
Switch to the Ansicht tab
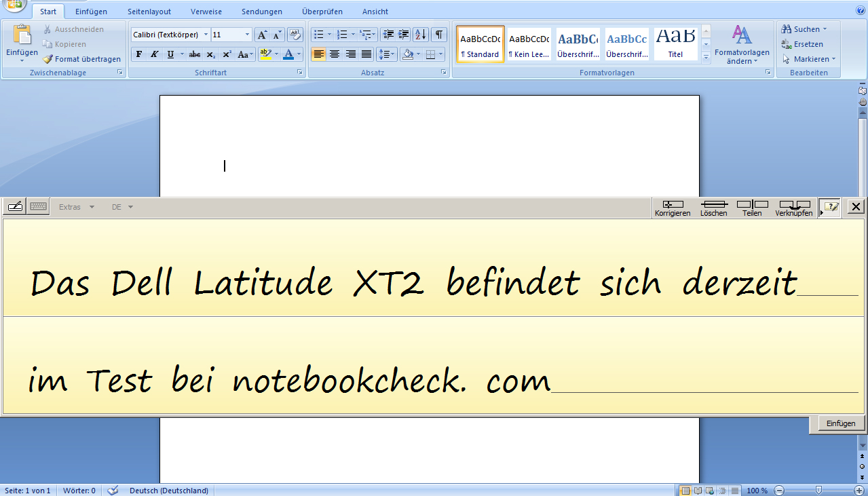pyautogui.click(x=375, y=12)
